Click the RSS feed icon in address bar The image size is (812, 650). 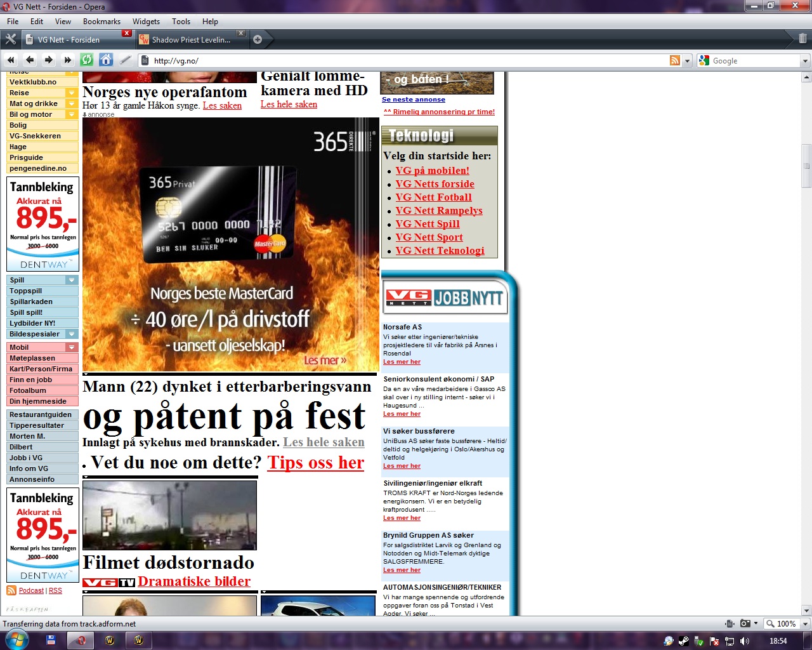pyautogui.click(x=675, y=60)
